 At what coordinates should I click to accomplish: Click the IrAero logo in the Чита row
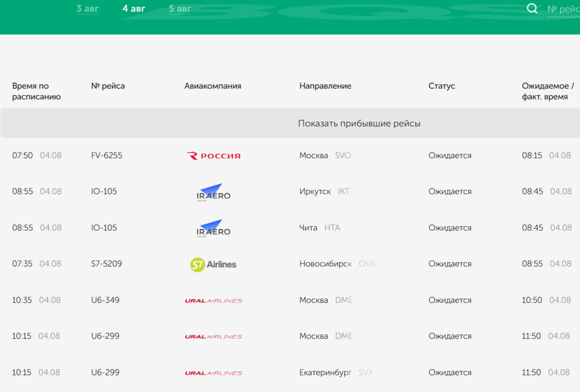point(213,228)
